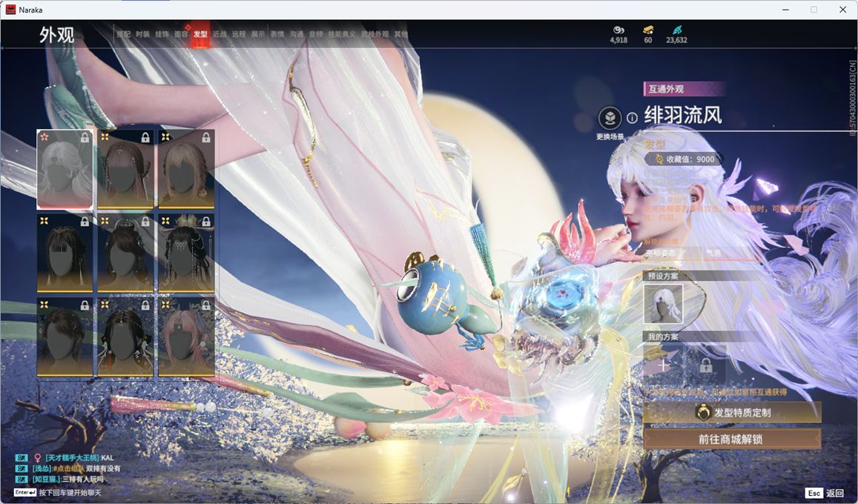Click the 外观 page title
858x504 pixels.
click(x=56, y=35)
